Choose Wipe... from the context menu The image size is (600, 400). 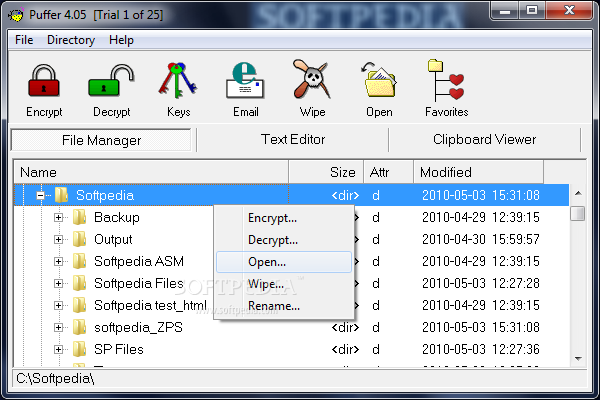point(284,284)
